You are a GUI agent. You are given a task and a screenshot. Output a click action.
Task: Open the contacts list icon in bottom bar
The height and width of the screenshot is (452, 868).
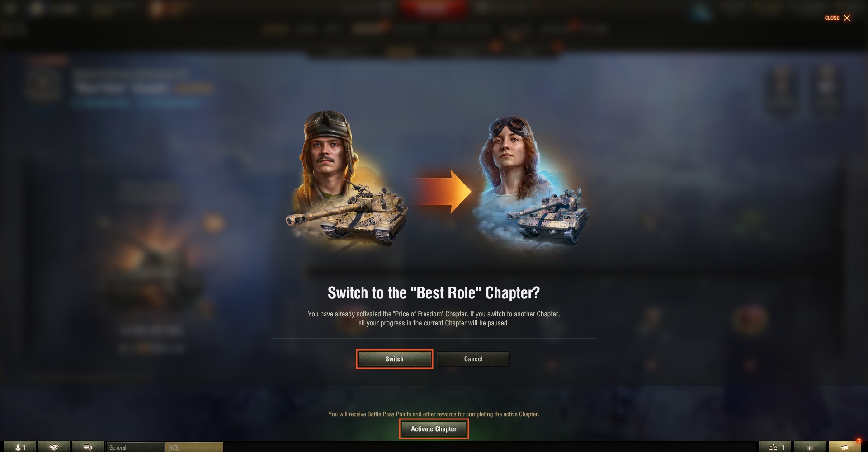(x=20, y=447)
